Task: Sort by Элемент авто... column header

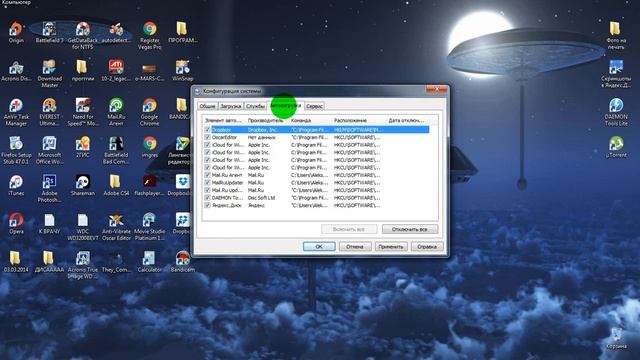Action: [x=223, y=120]
